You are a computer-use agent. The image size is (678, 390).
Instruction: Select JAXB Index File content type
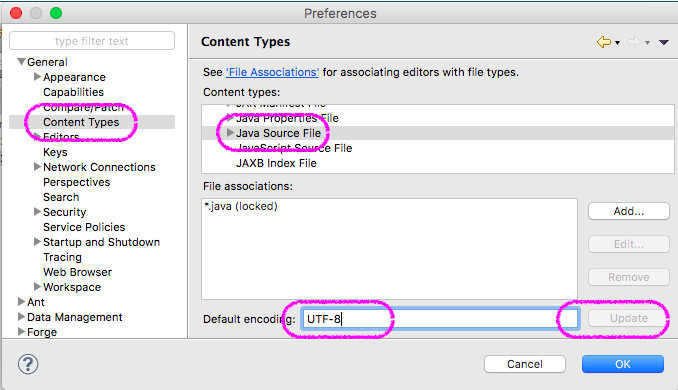pyautogui.click(x=276, y=163)
